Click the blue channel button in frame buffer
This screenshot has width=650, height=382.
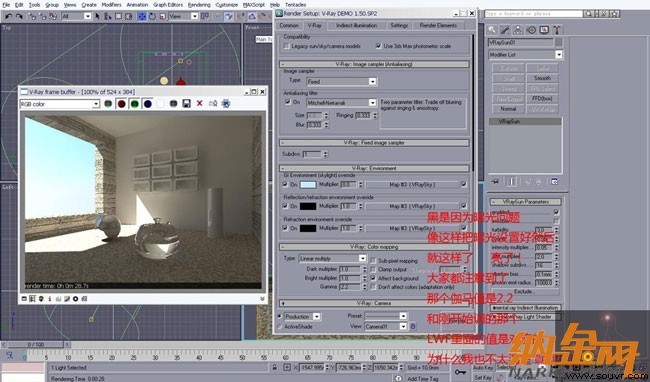[x=148, y=104]
